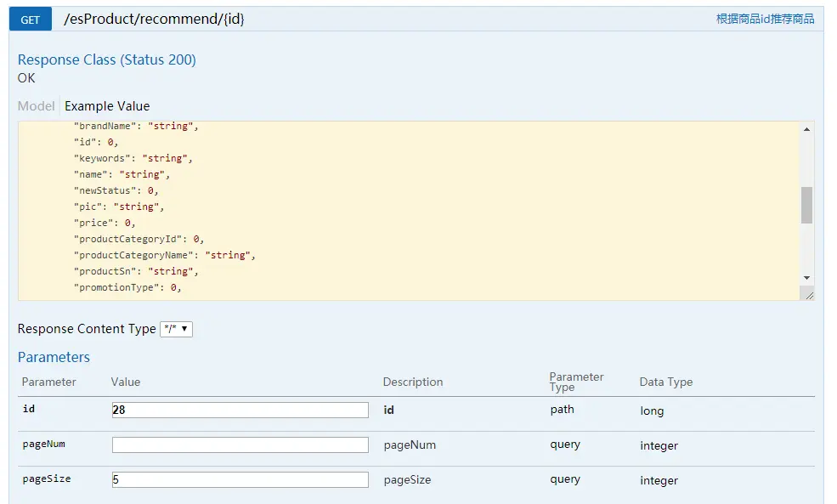
Task: Click the 根据商品id推荐商品 description link
Action: point(765,20)
